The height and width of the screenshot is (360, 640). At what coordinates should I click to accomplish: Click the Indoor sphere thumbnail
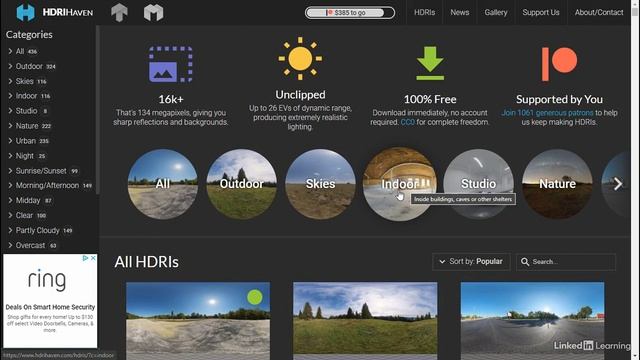click(399, 184)
